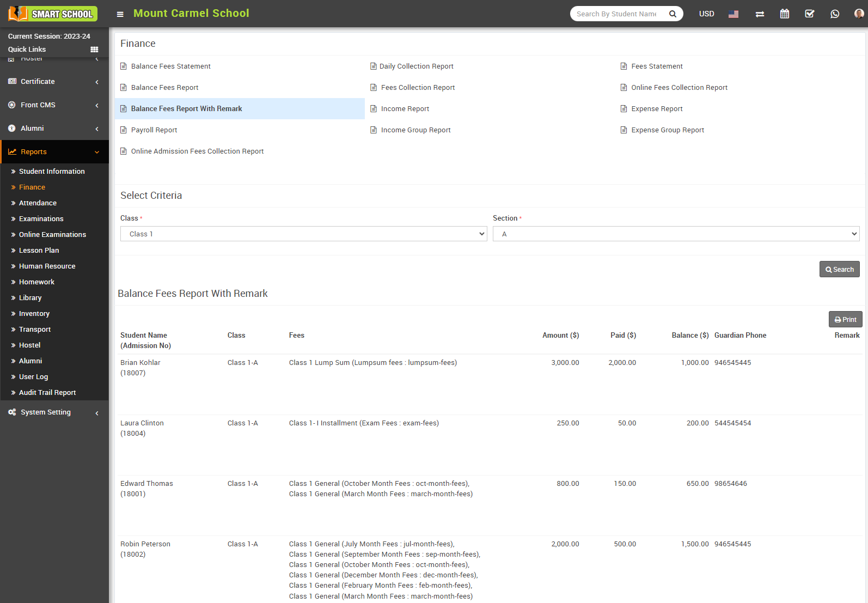Select Audit Trail Report menu item

click(x=47, y=393)
